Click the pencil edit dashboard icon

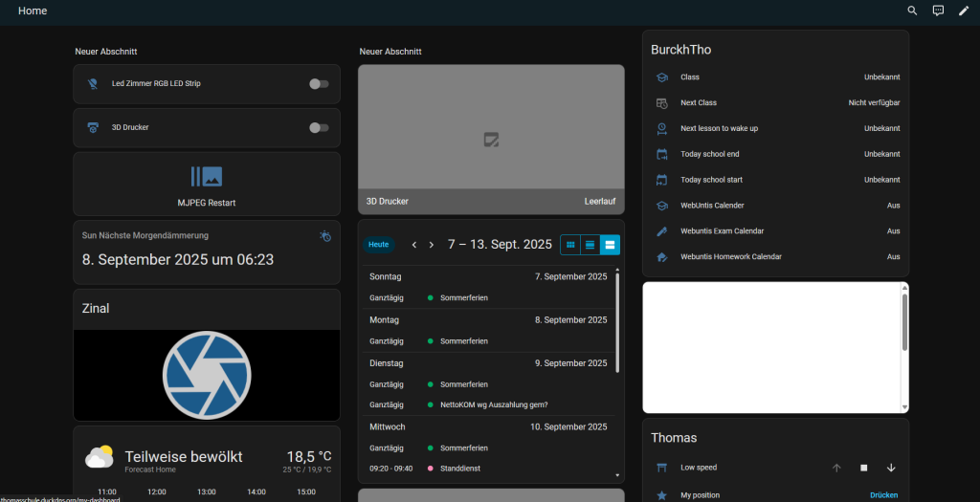tap(964, 11)
